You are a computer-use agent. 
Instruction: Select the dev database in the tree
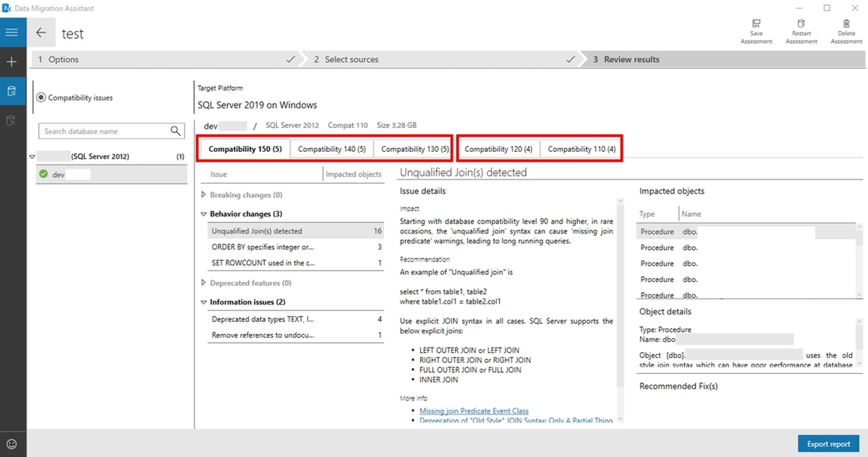(x=112, y=174)
